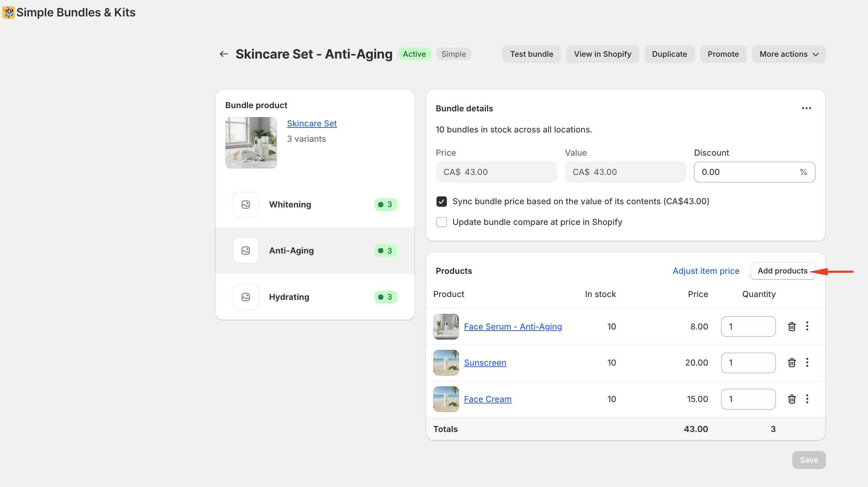868x487 pixels.
Task: Enable Update bundle compare at price checkbox
Action: (x=442, y=222)
